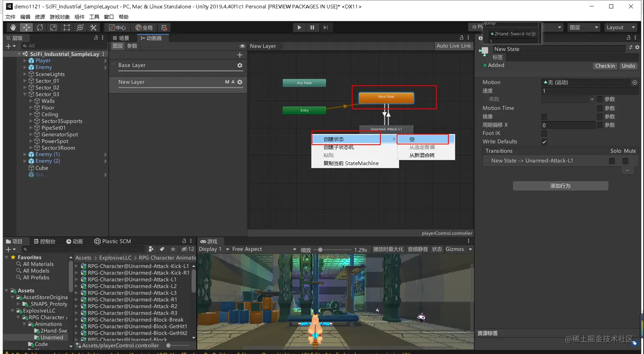Screen dimensions: 644x354
Task: Open Hierarchy panel options menu
Action: click(x=103, y=38)
